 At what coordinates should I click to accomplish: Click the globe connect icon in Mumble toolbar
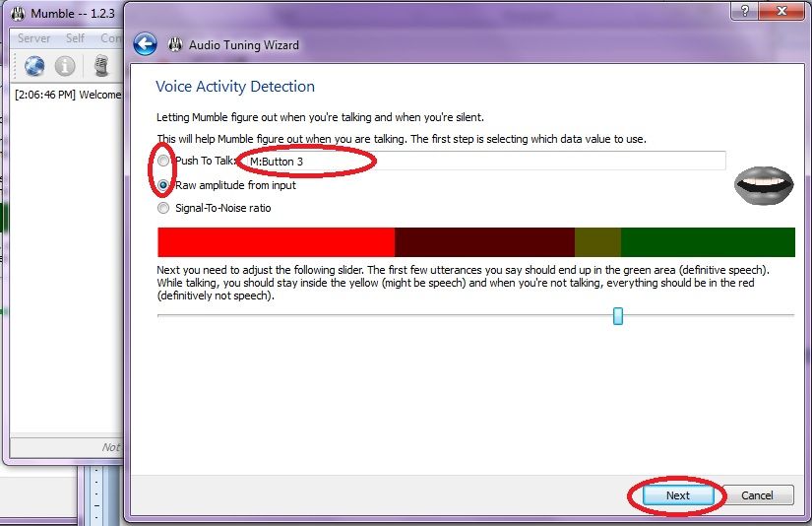(x=34, y=66)
